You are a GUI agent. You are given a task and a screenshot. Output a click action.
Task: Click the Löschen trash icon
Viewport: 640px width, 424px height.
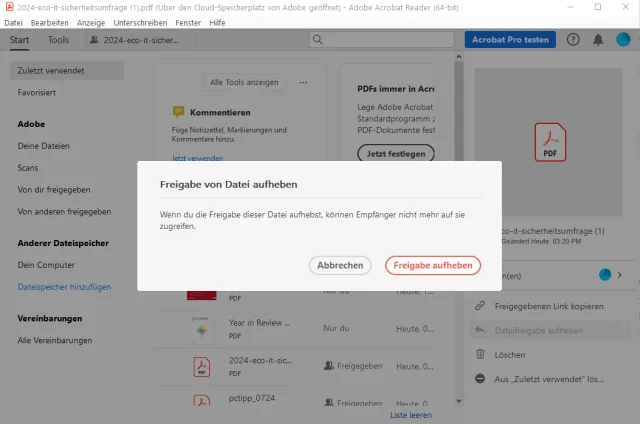tap(480, 354)
